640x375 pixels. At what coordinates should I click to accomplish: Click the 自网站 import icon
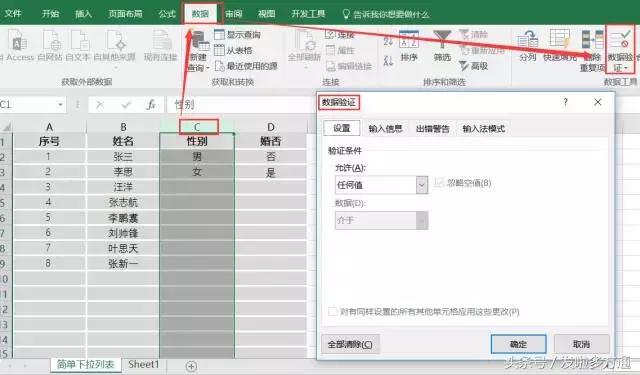tap(50, 46)
